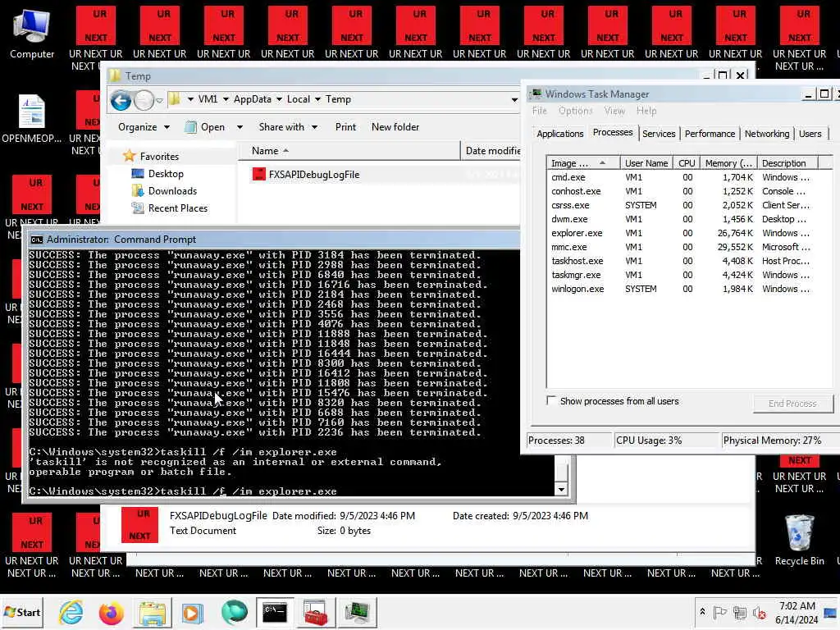Open Task Manager View menu
The height and width of the screenshot is (630, 840).
pyautogui.click(x=614, y=111)
